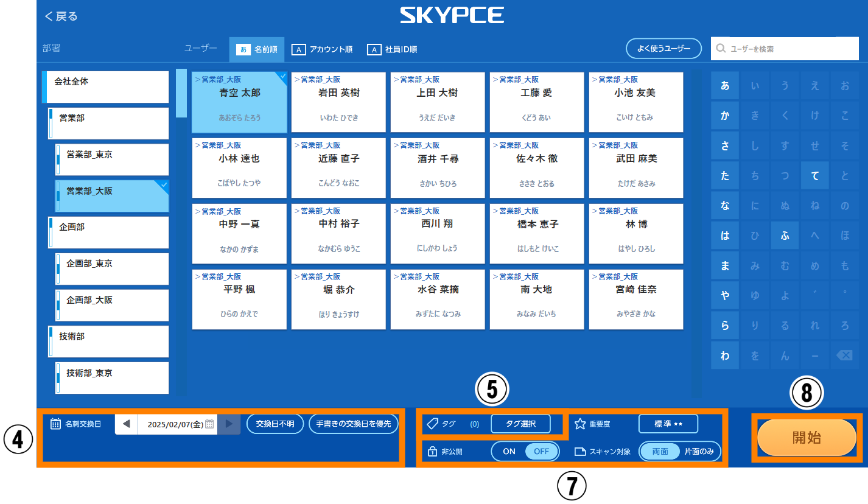Open the 重要度 標準 selector
This screenshot has height=504, width=868.
[x=668, y=424]
